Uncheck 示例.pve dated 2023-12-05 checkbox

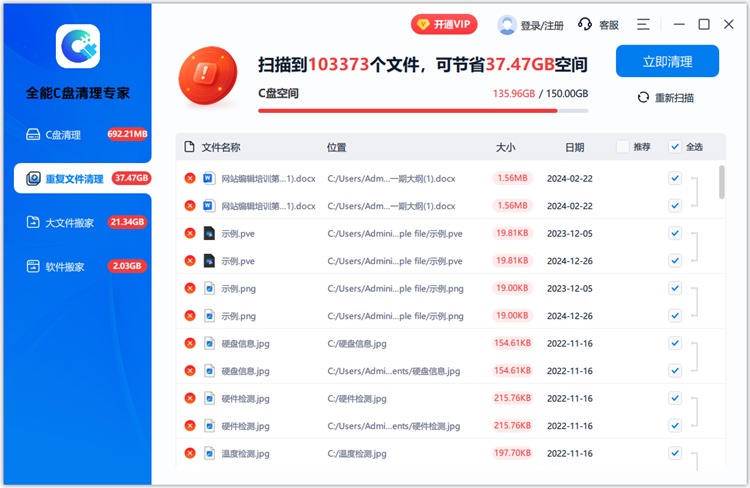pyautogui.click(x=675, y=233)
